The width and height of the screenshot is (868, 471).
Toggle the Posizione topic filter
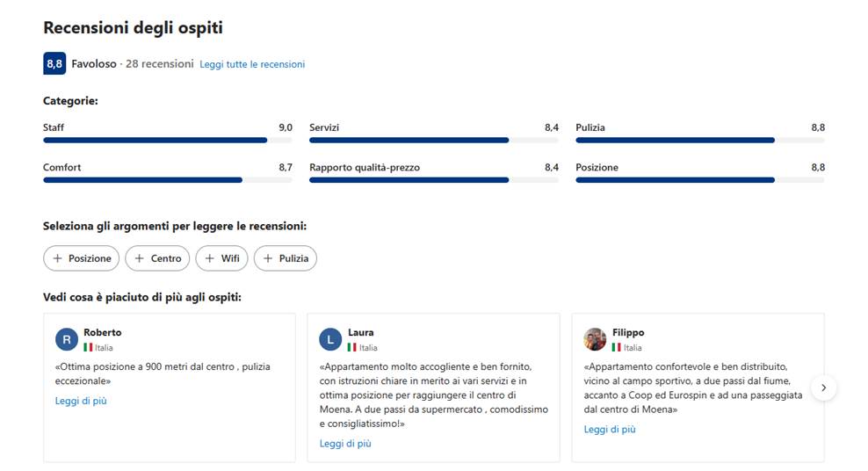82,258
